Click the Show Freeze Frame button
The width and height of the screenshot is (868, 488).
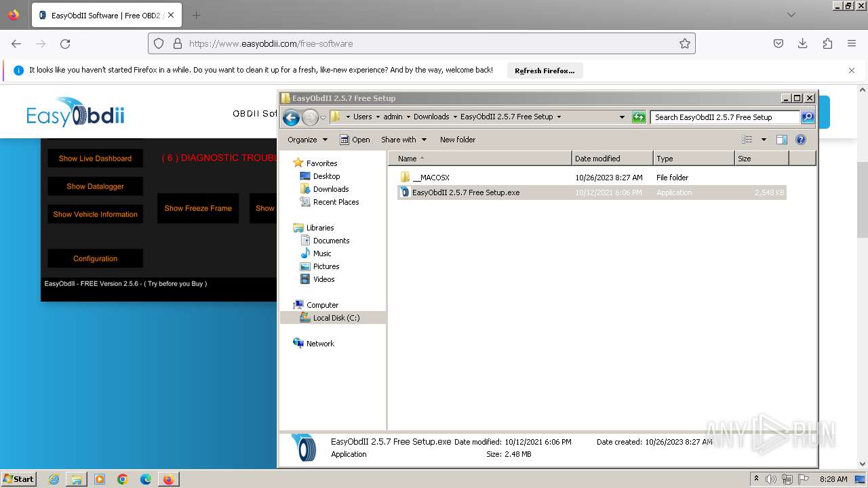pyautogui.click(x=198, y=208)
